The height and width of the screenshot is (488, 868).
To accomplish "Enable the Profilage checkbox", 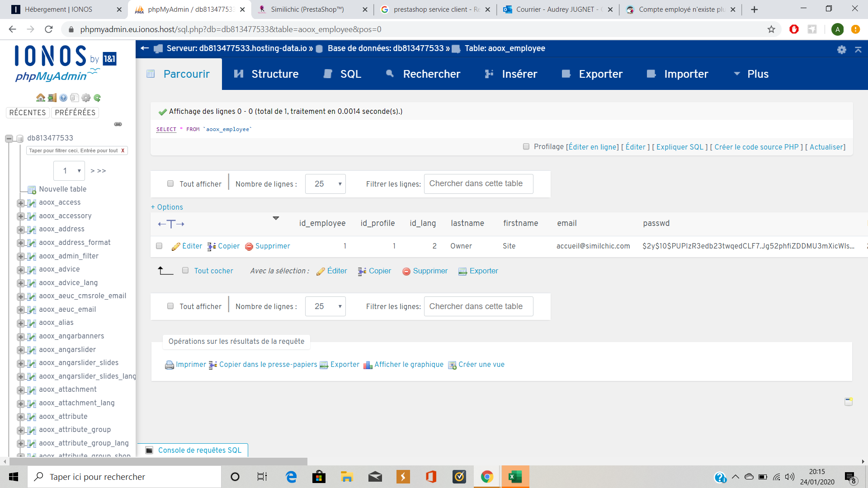I will click(x=526, y=146).
